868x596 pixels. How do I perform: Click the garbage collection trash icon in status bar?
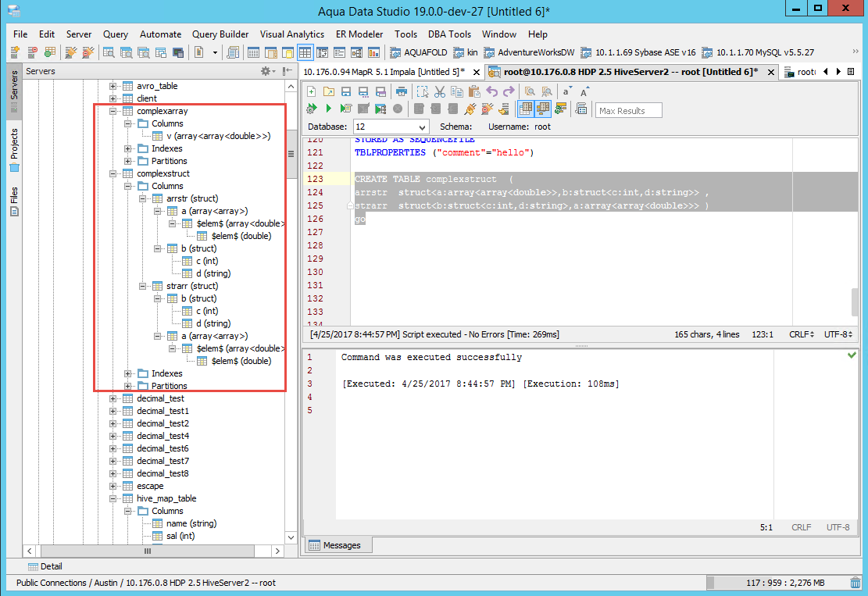(855, 583)
